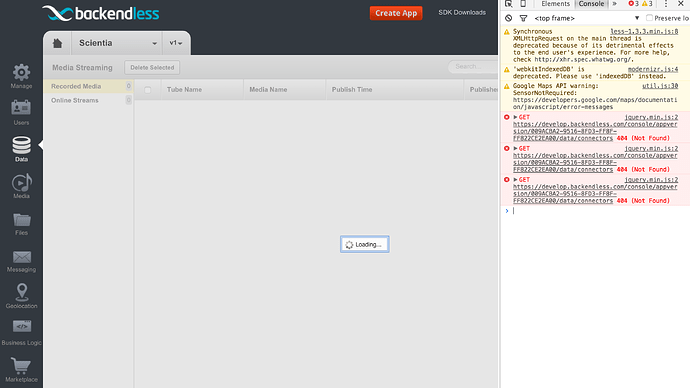Expand the first GET error entry

(515, 117)
